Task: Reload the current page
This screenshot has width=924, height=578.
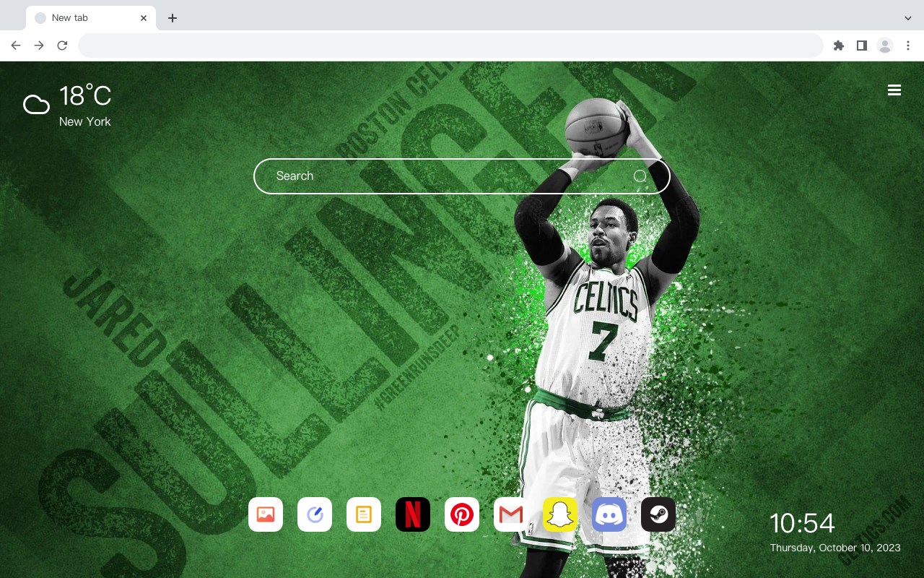Action: 62,46
